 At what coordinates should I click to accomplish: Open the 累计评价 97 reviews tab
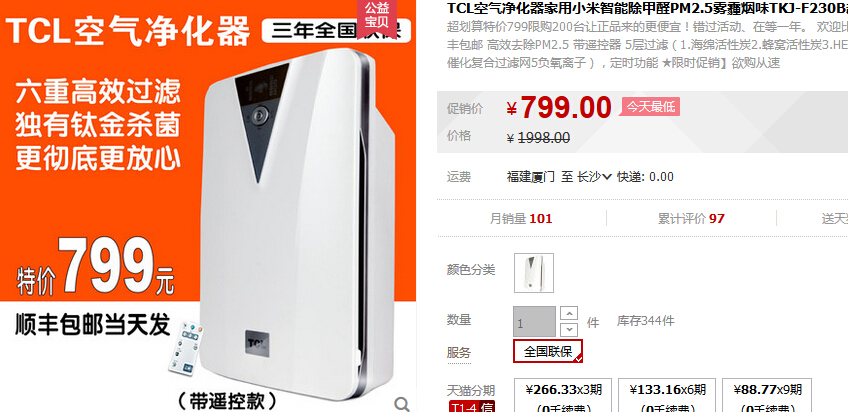[691, 218]
